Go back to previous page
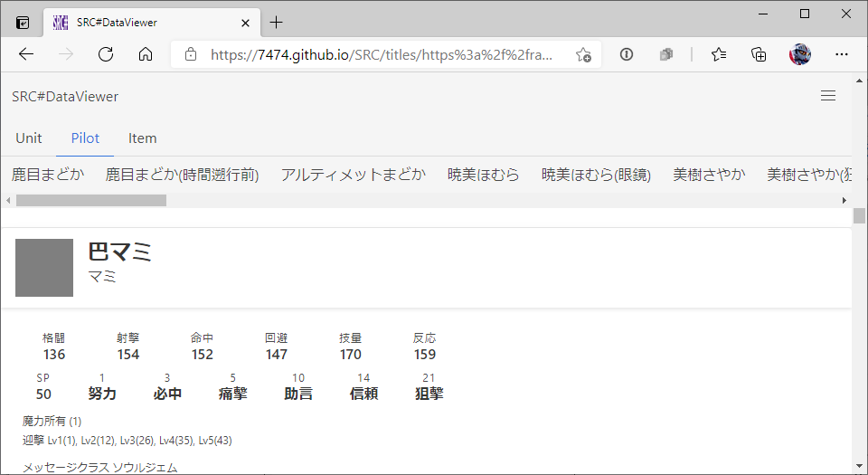This screenshot has width=868, height=475. click(26, 54)
